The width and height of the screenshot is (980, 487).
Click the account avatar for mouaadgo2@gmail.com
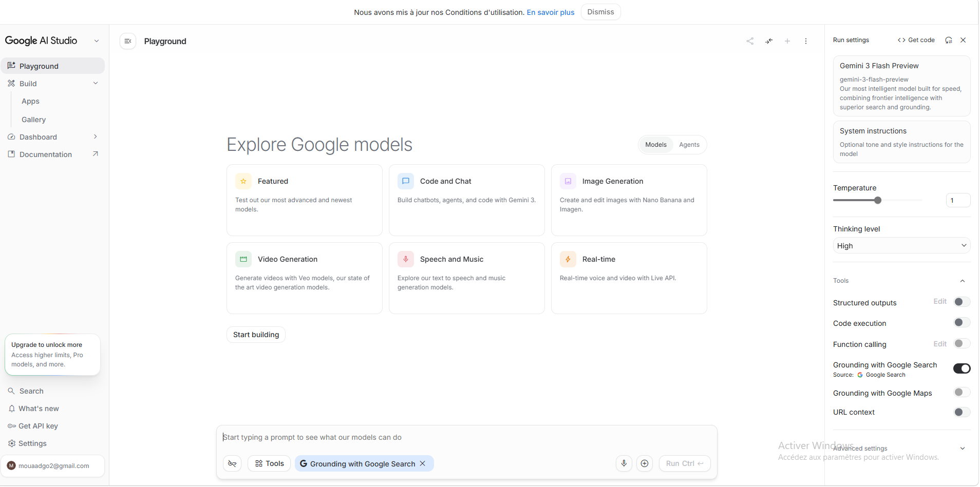click(11, 466)
